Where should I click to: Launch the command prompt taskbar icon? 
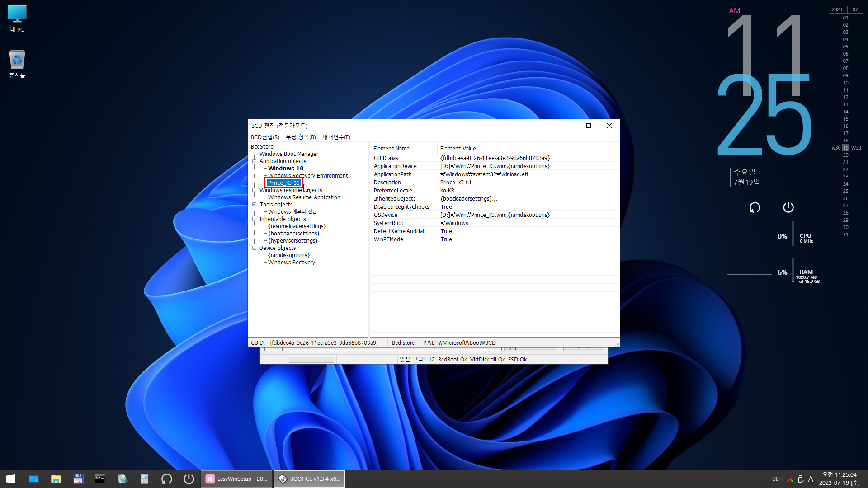[x=100, y=479]
